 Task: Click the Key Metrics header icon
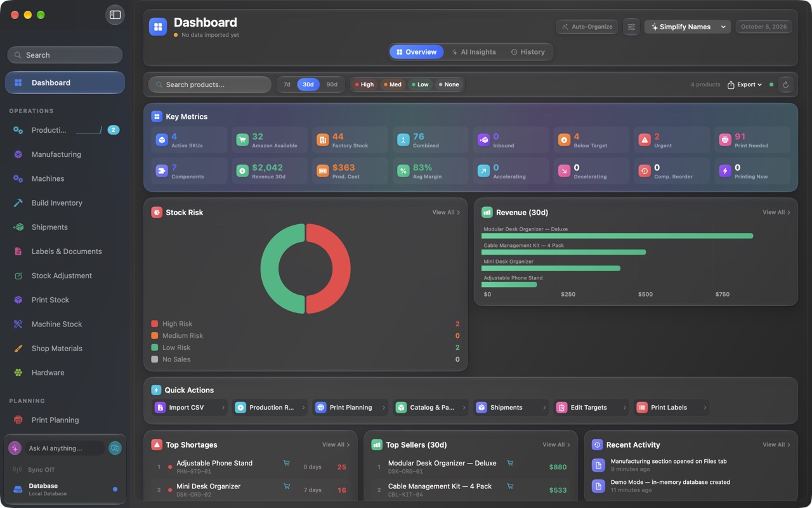157,117
